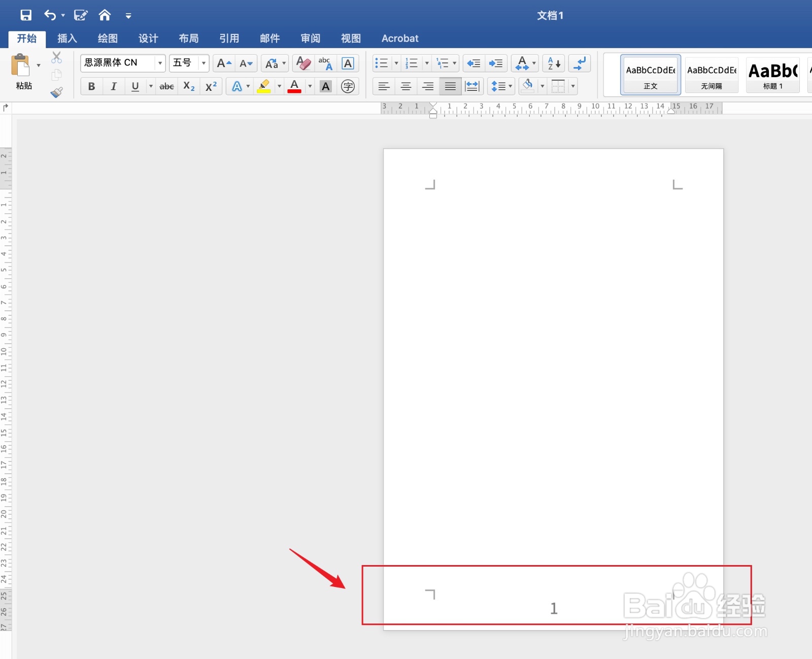Insert bulleted list
Screen dimensions: 812x659
382,63
